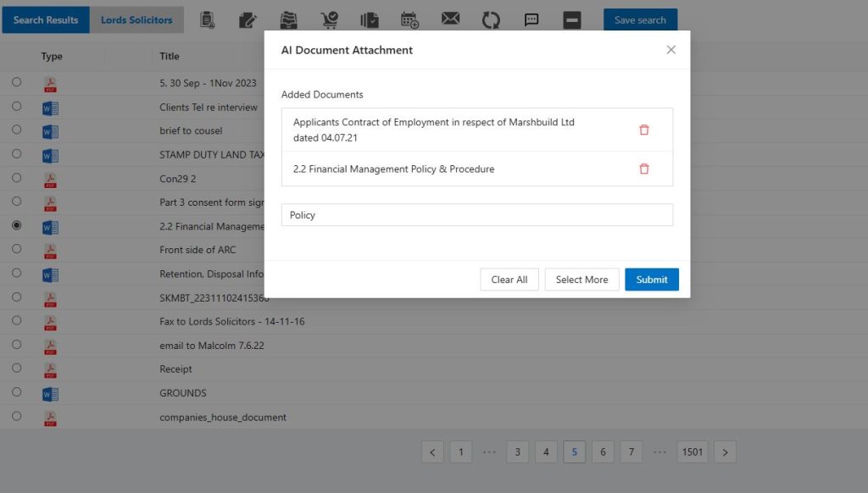Viewport: 868px width, 493px height.
Task: Delete the Applicants Contract of Employment document
Action: coord(644,130)
